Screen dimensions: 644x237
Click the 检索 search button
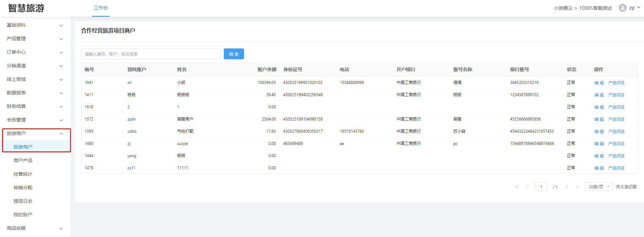(234, 54)
